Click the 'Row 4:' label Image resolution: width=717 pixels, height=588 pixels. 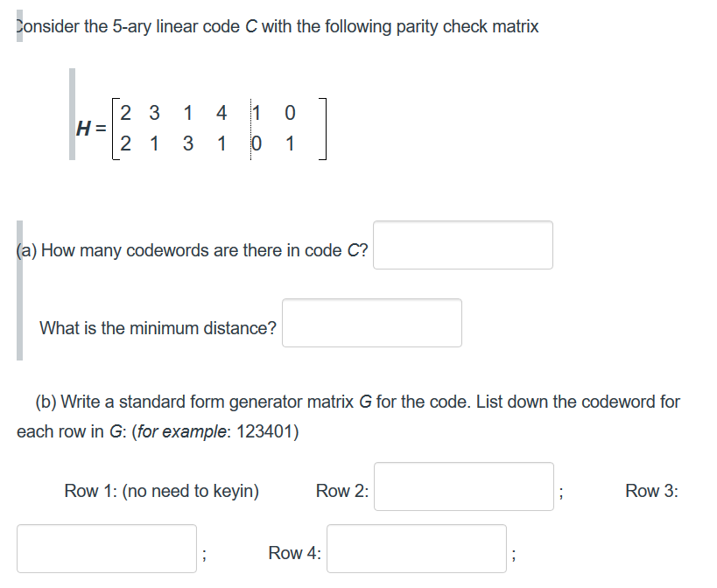click(x=294, y=553)
